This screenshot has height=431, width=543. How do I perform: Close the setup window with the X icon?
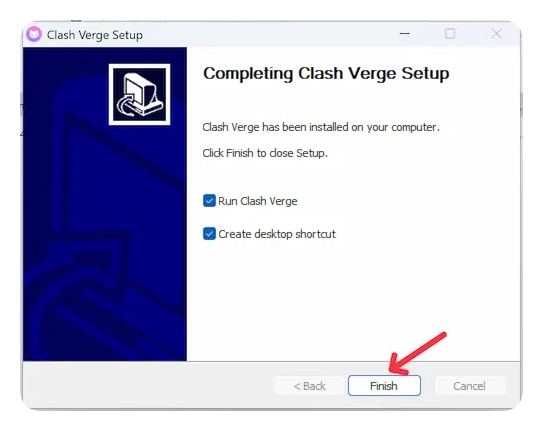point(496,34)
